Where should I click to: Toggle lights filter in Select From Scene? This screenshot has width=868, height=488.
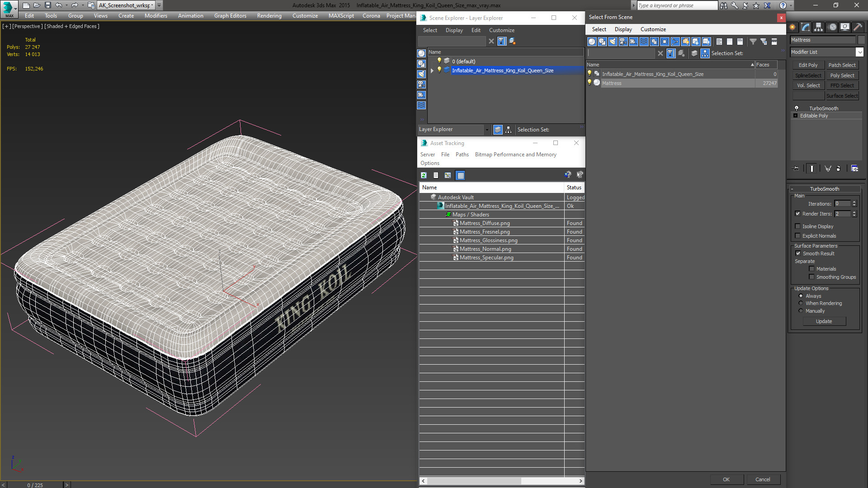[613, 42]
